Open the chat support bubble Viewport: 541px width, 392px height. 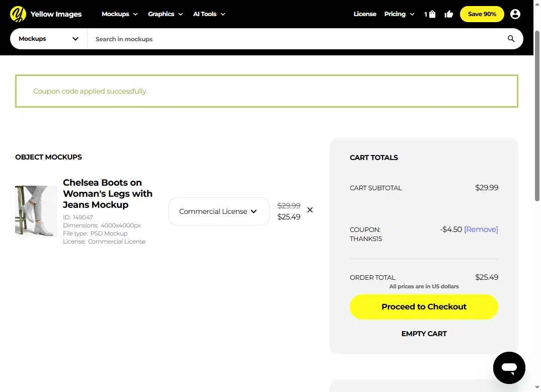pos(509,367)
